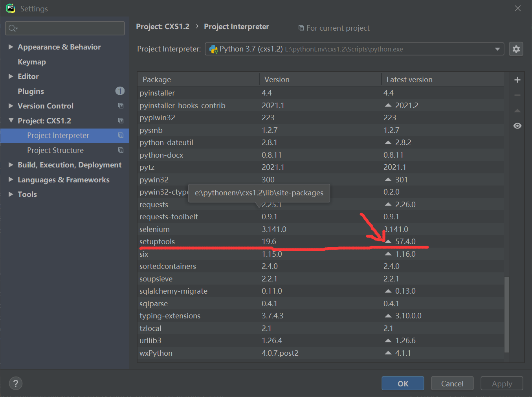The width and height of the screenshot is (532, 397).
Task: Click inside the settings search field
Action: [65, 28]
